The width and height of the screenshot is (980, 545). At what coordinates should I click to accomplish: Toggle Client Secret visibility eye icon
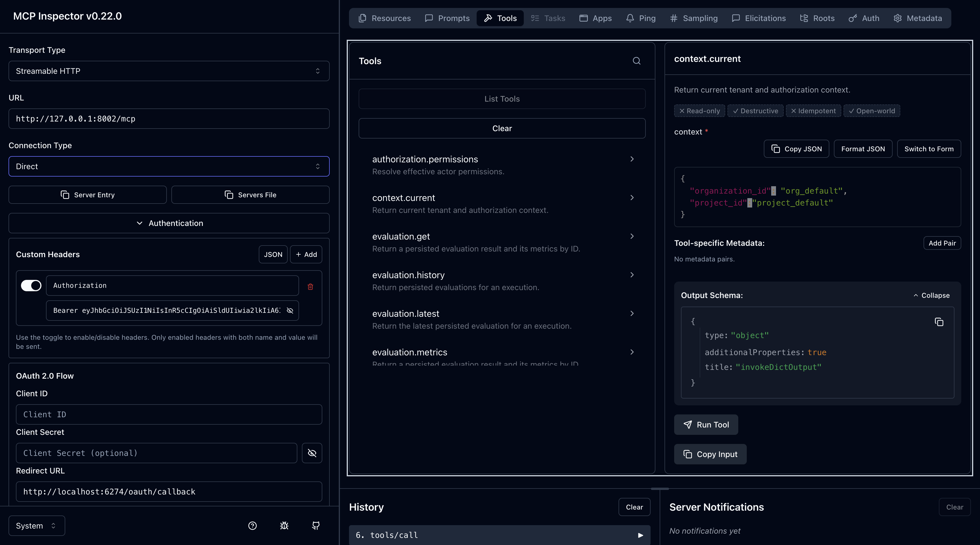click(312, 453)
